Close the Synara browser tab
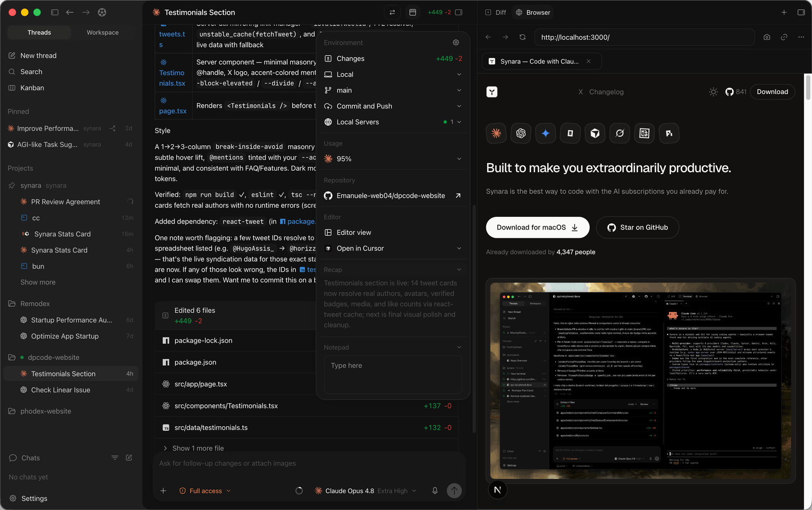Viewport: 812px width, 510px height. coord(589,61)
